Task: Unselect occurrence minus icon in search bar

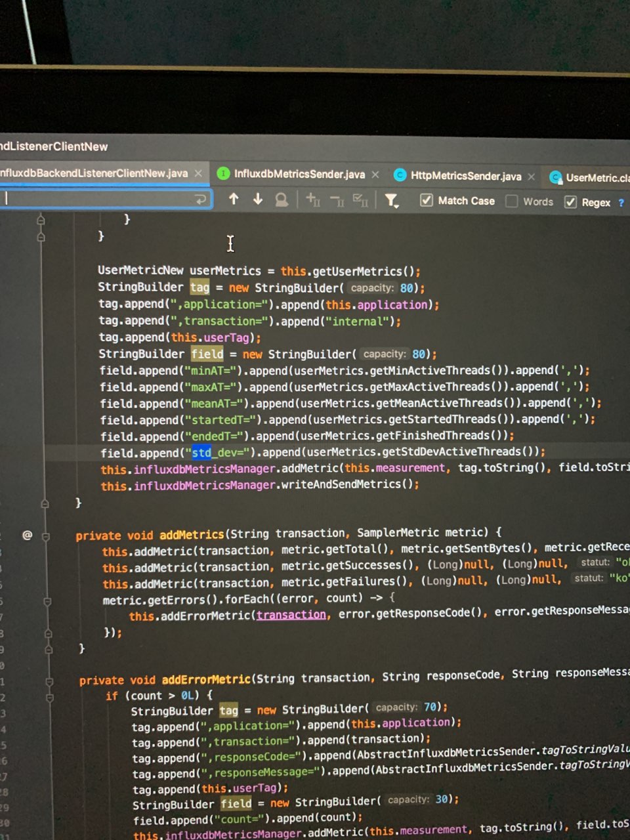Action: point(337,200)
